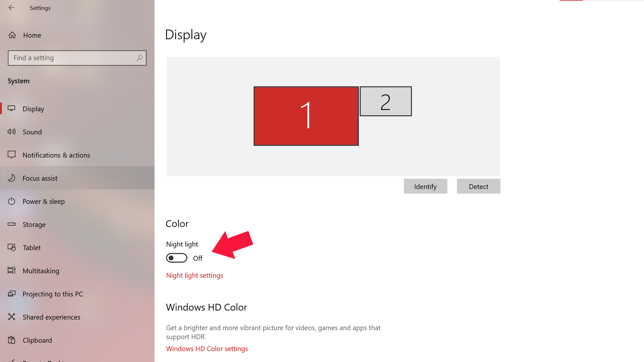Click the Detect button for displays
The height and width of the screenshot is (362, 644).
(x=479, y=186)
